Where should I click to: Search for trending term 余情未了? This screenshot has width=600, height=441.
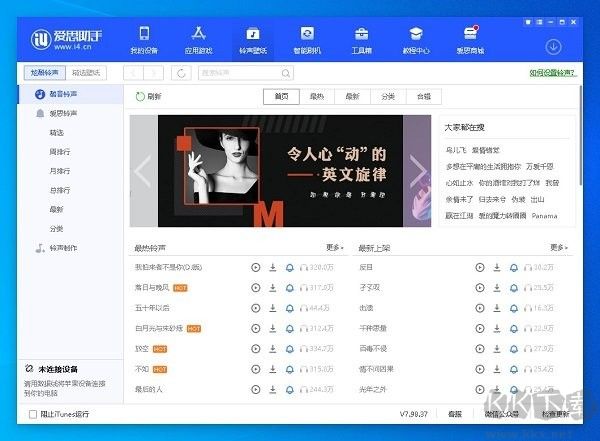[x=459, y=199]
